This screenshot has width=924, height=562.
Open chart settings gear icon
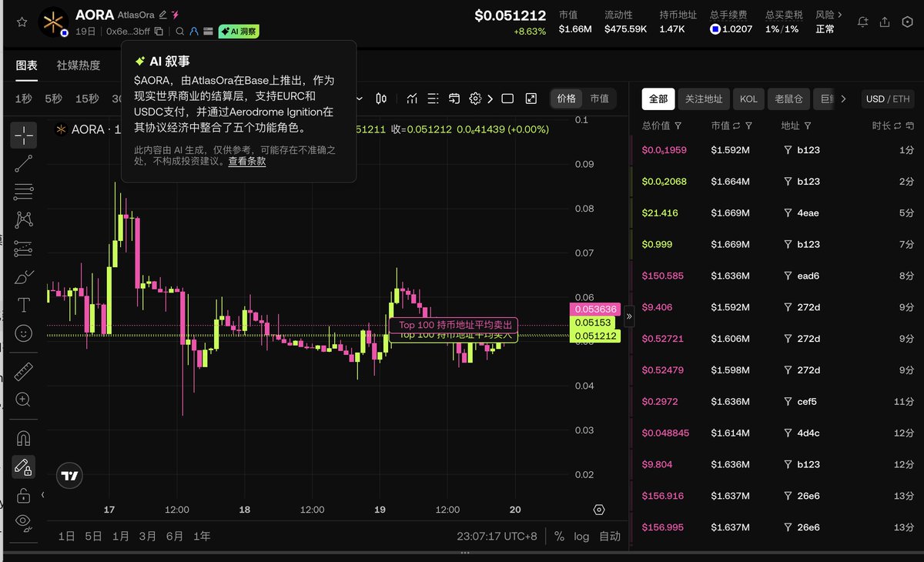pos(475,99)
